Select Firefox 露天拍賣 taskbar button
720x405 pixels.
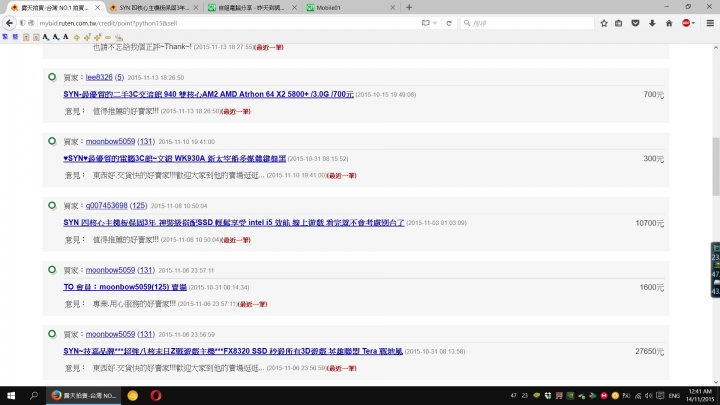point(84,395)
